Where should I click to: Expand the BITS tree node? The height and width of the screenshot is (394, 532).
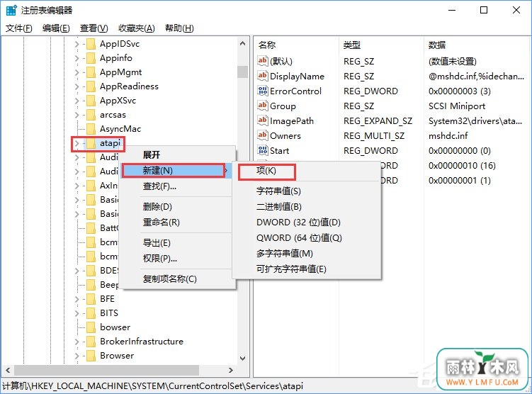[x=77, y=314]
